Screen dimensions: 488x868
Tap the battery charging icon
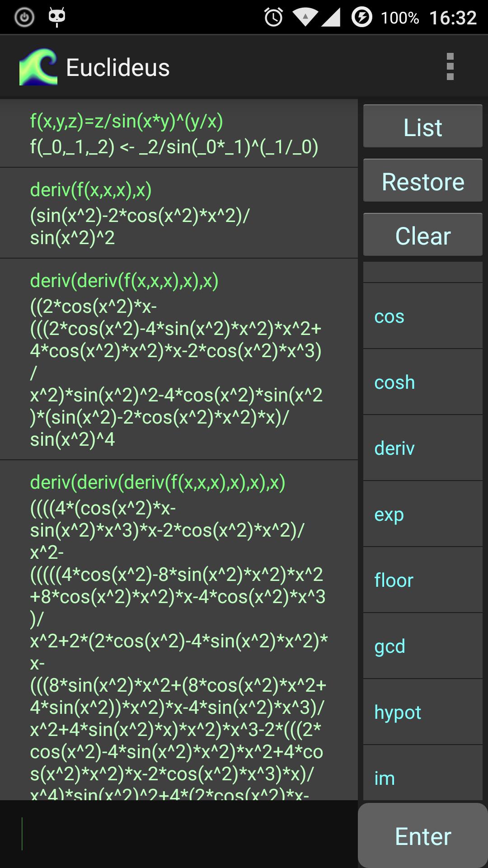point(361,18)
